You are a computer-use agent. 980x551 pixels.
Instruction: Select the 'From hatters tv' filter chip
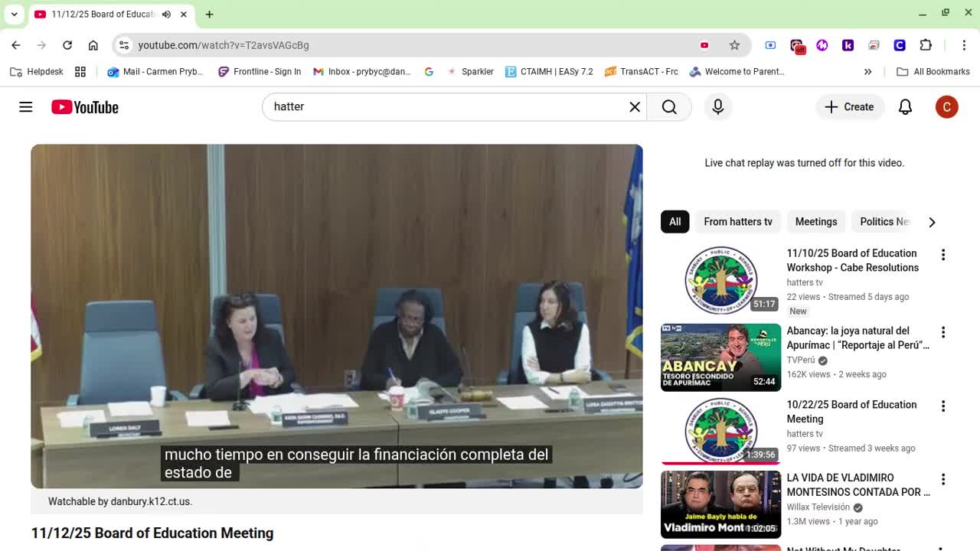(x=737, y=221)
